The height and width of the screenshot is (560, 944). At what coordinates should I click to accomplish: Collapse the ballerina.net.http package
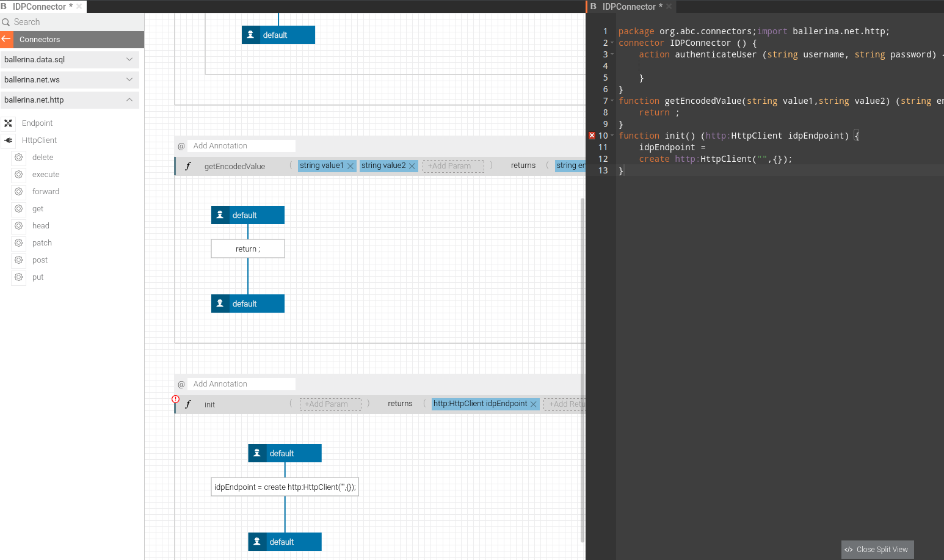[x=129, y=100]
